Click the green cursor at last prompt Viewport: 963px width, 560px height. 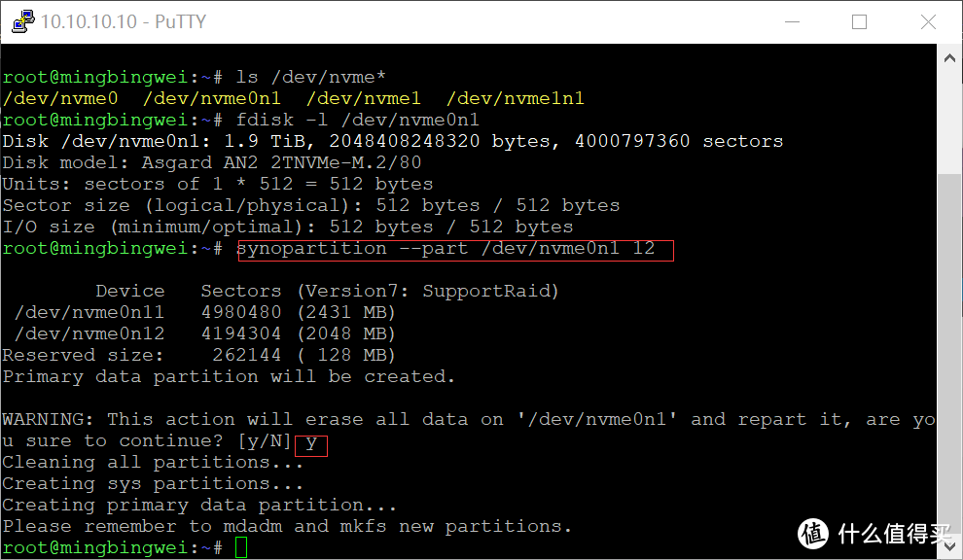[241, 548]
